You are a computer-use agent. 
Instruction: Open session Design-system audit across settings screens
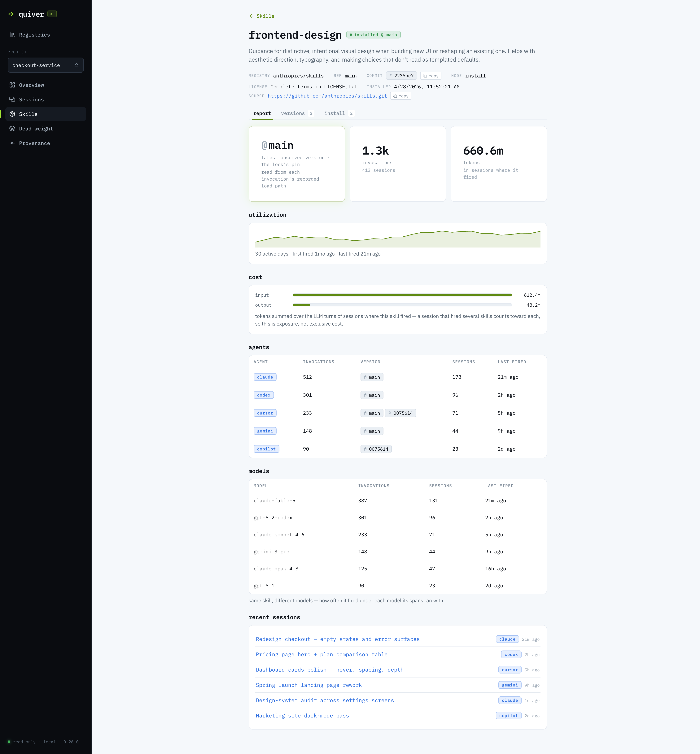click(325, 701)
